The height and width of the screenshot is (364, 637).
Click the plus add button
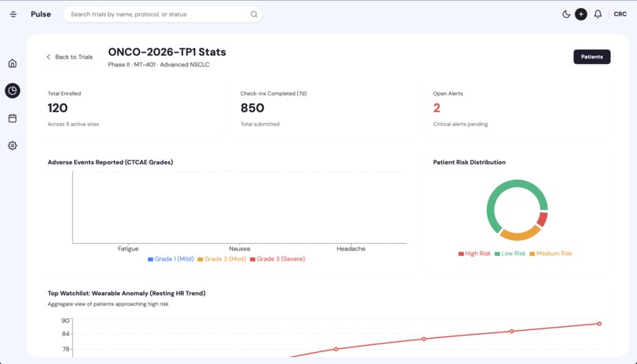(x=581, y=14)
